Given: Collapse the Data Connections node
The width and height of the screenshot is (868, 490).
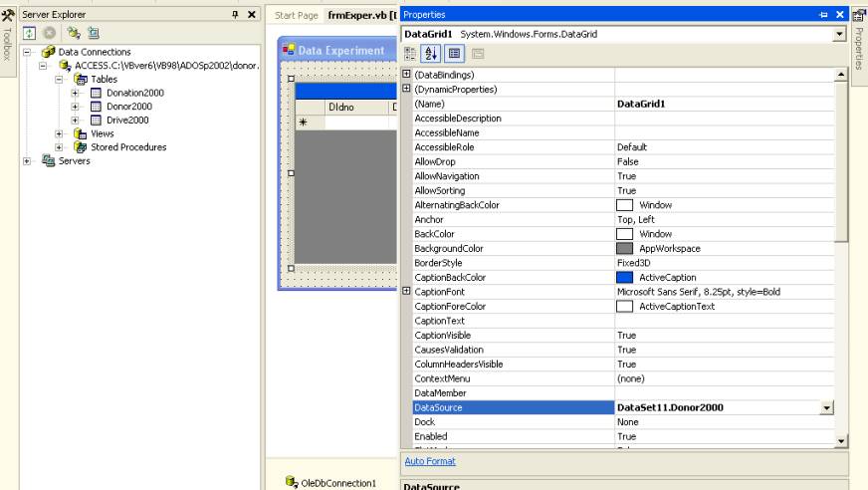Looking at the screenshot, I should [x=27, y=52].
